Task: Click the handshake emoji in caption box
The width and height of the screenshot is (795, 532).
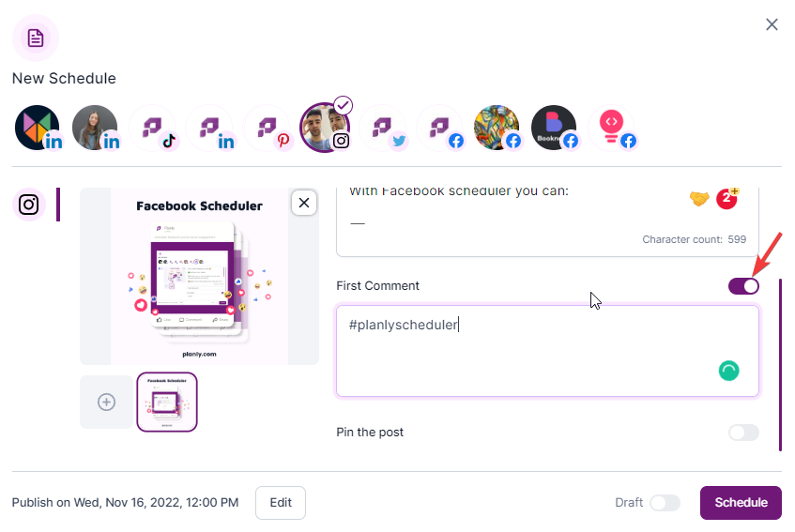Action: point(699,199)
